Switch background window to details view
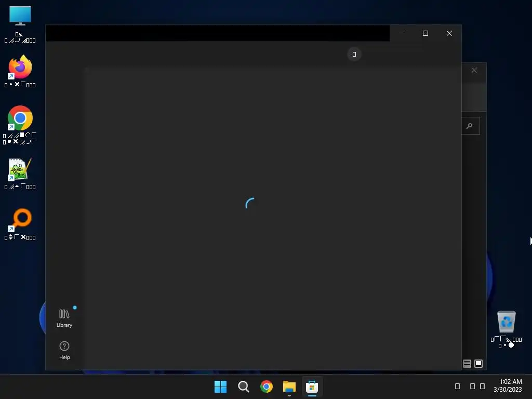Image resolution: width=532 pixels, height=399 pixels. point(467,364)
